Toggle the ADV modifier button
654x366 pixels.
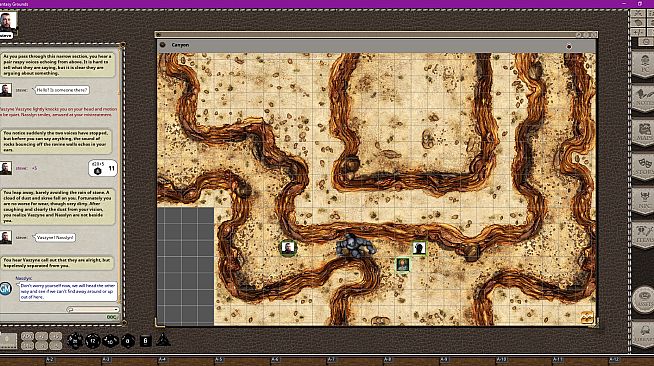28,336
